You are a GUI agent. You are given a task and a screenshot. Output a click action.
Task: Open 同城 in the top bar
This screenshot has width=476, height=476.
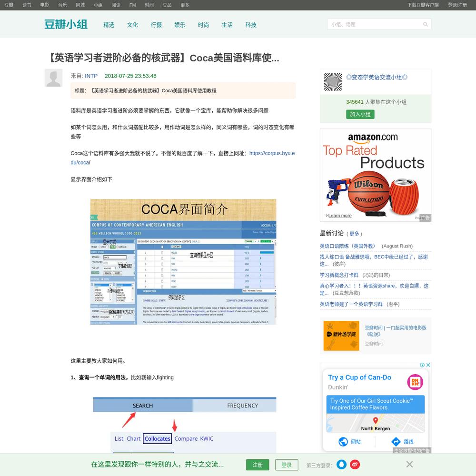coord(80,5)
